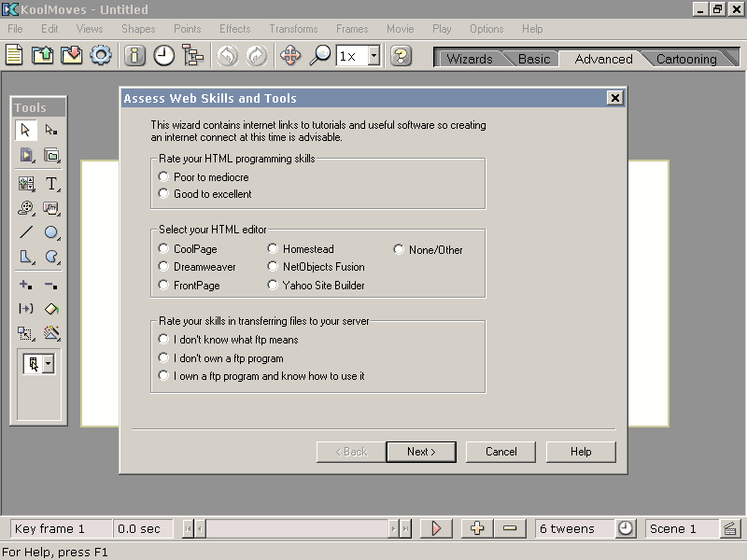Screen dimensions: 747x560
Task: Select the eraser-like fill tool
Action: [x=51, y=309]
